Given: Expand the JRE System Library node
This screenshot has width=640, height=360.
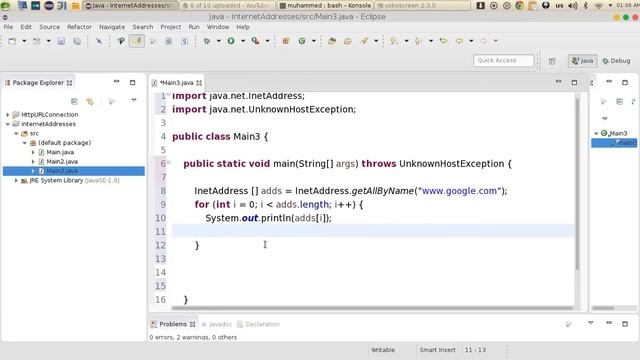Looking at the screenshot, I should pos(16,180).
